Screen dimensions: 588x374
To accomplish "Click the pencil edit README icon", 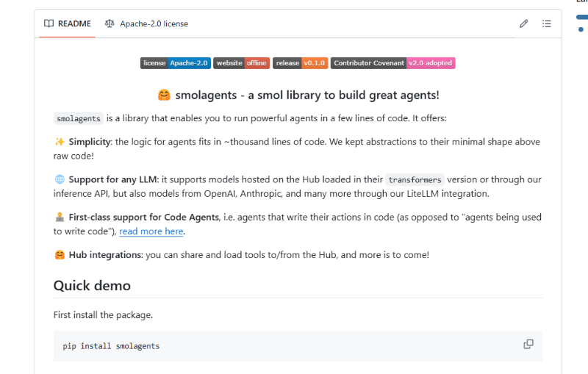I will [523, 24].
